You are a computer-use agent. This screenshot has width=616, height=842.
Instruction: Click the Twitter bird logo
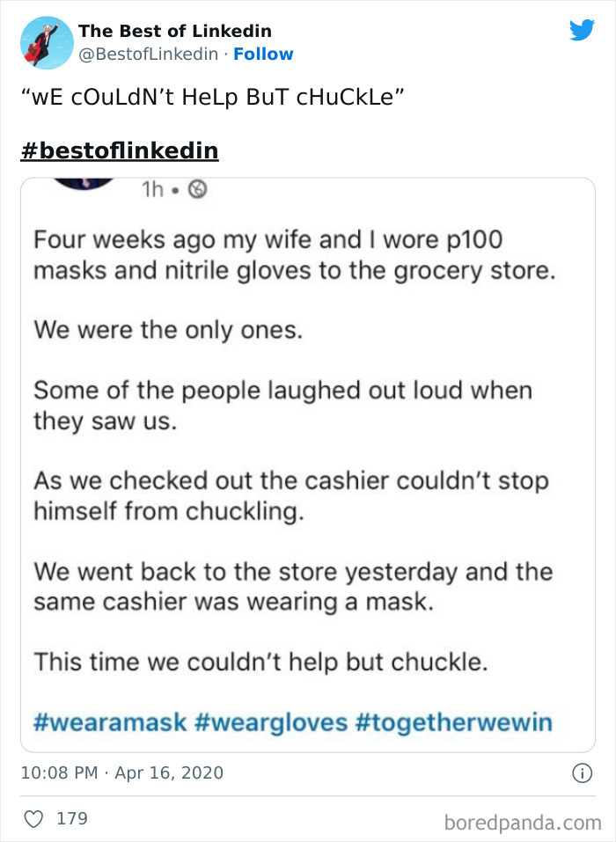pos(583,30)
